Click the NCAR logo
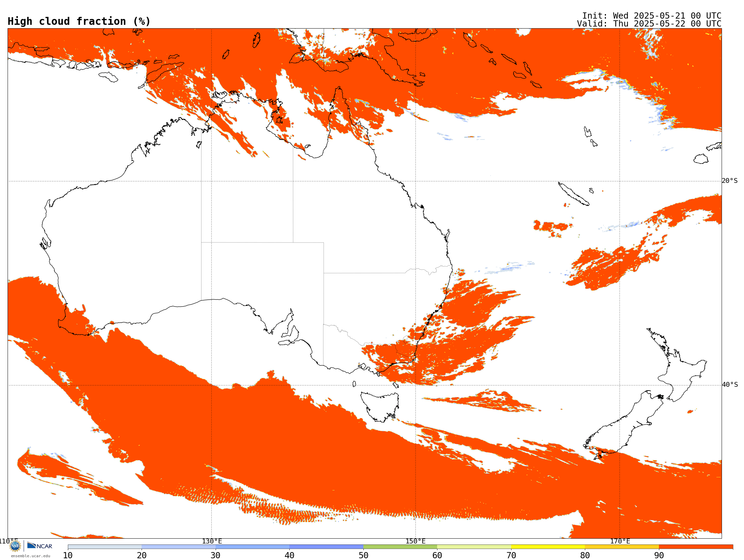Screen dimensions: 744x560 [40, 546]
